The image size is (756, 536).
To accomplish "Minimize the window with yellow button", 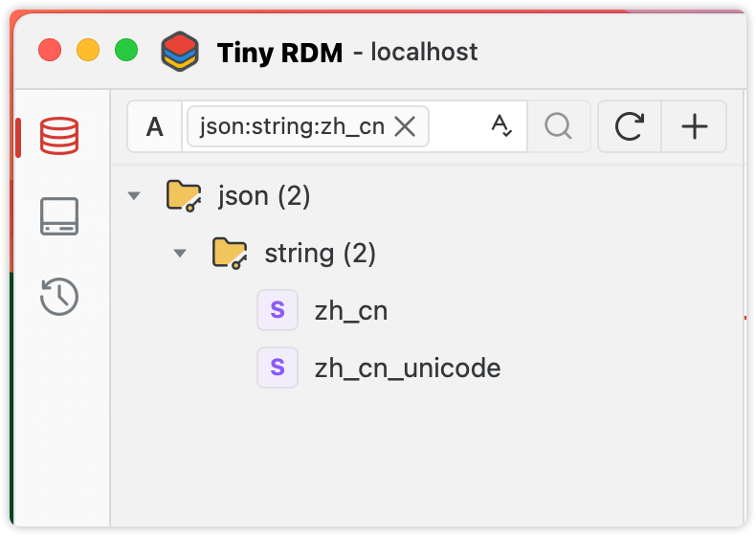I will [x=88, y=50].
